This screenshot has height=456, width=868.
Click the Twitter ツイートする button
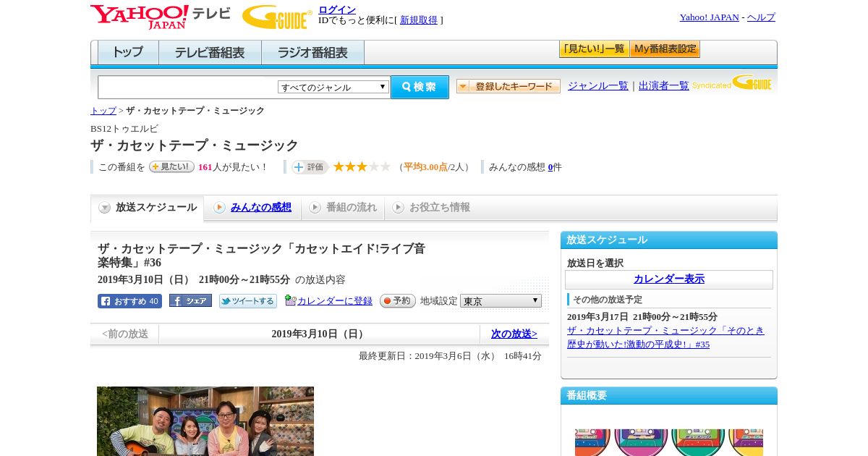[x=248, y=301]
